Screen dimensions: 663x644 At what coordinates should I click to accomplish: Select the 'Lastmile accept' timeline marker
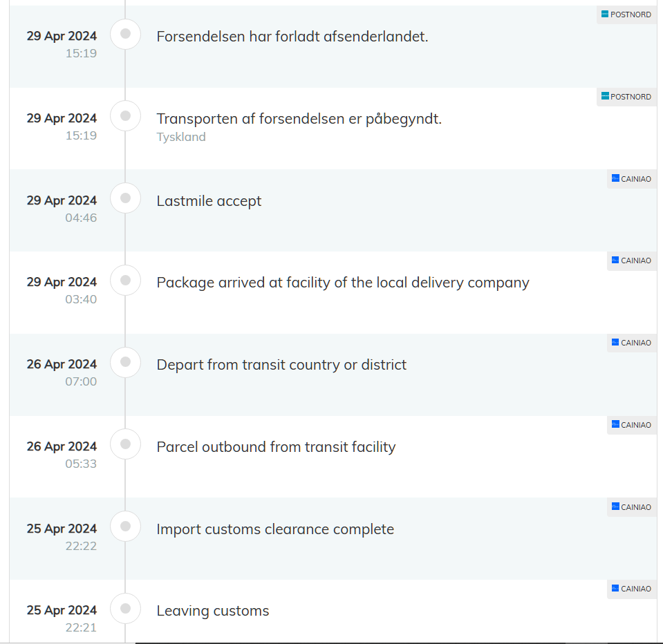(126, 198)
